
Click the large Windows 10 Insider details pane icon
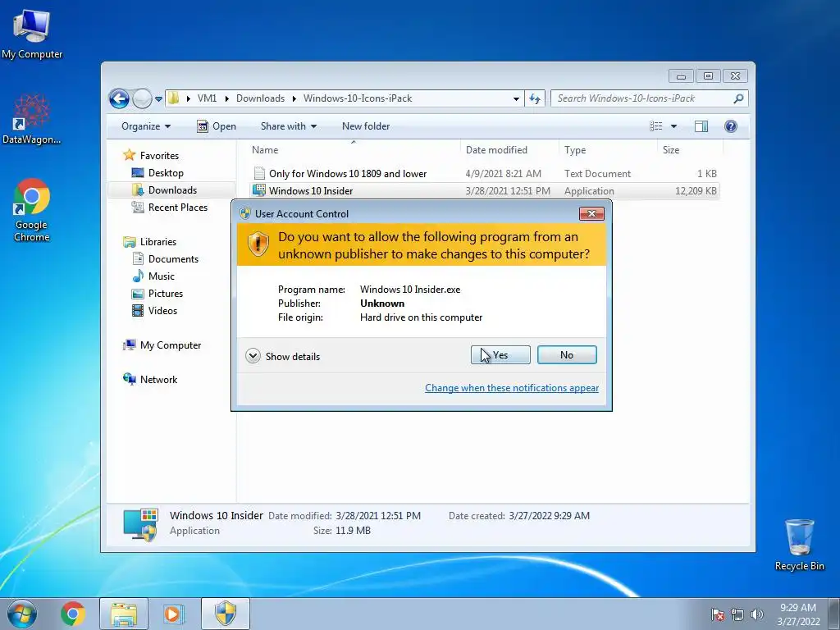pyautogui.click(x=140, y=524)
